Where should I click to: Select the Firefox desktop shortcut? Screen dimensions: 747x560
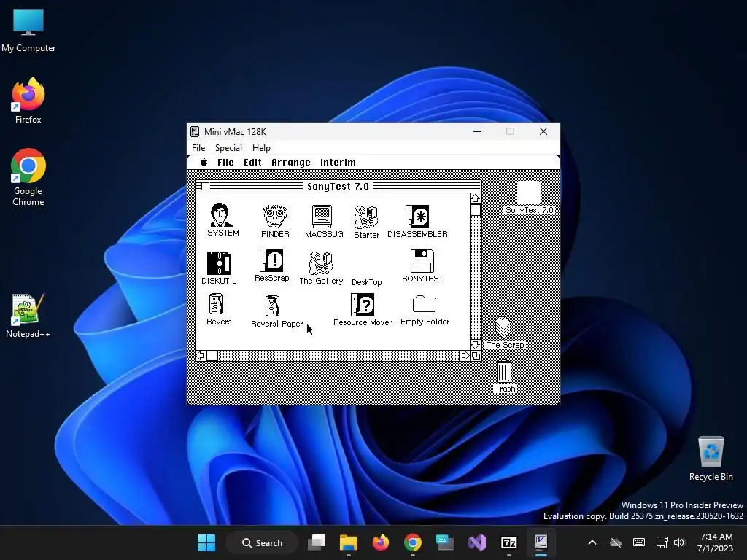point(28,101)
